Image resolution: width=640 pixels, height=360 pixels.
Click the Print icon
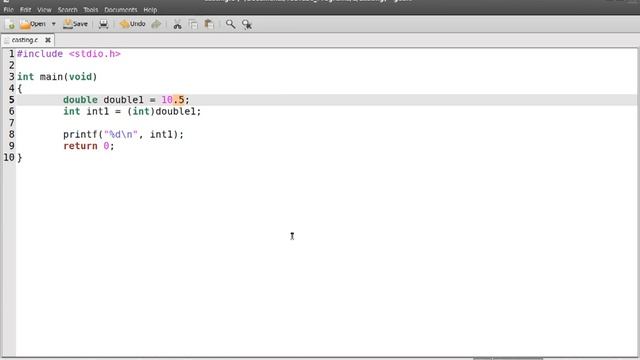104,24
